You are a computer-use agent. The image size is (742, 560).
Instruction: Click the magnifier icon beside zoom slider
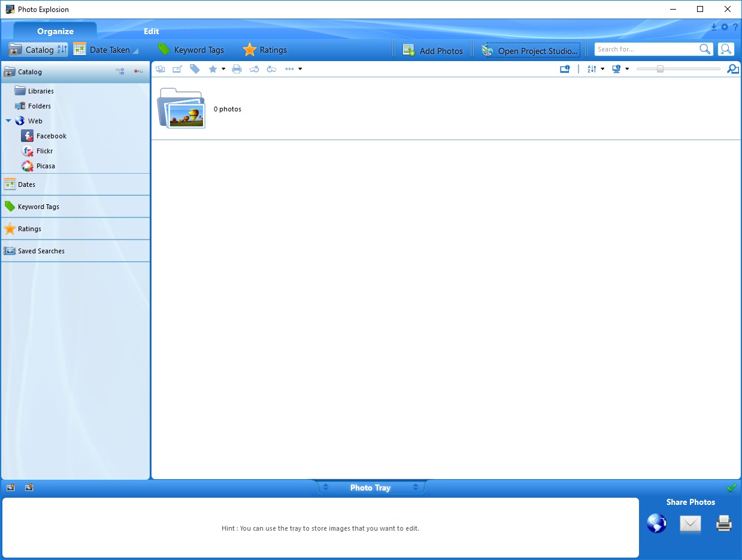tap(733, 69)
